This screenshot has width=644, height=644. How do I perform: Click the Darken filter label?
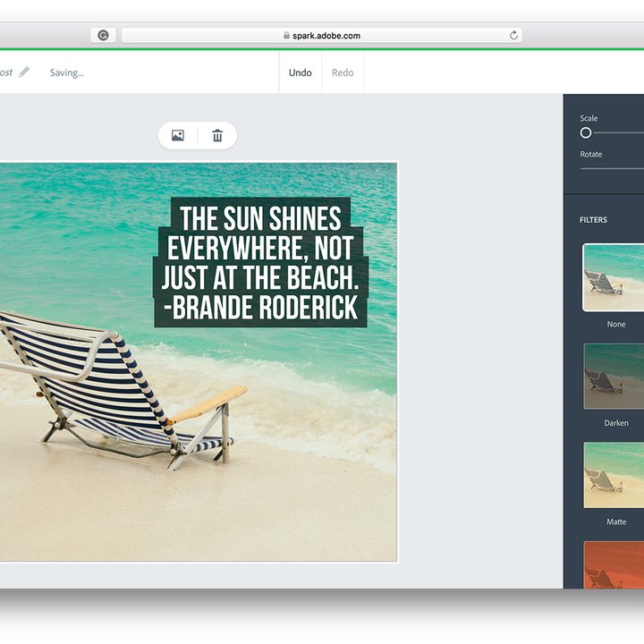click(616, 422)
